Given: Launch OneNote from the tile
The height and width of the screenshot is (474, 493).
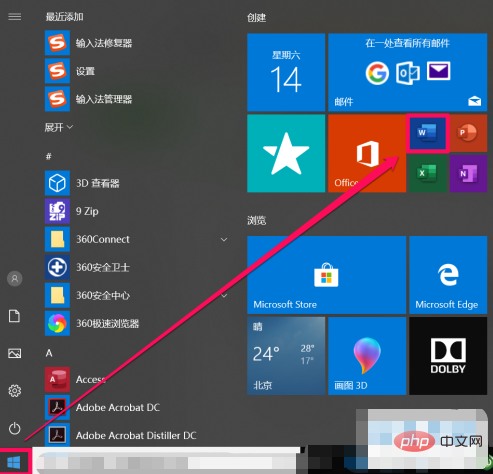Looking at the screenshot, I should [468, 173].
